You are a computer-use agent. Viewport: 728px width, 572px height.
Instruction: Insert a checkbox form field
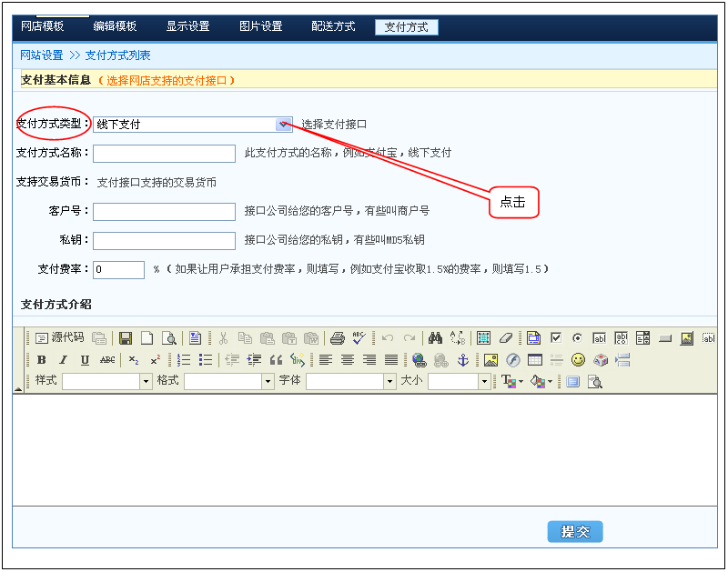pos(556,338)
